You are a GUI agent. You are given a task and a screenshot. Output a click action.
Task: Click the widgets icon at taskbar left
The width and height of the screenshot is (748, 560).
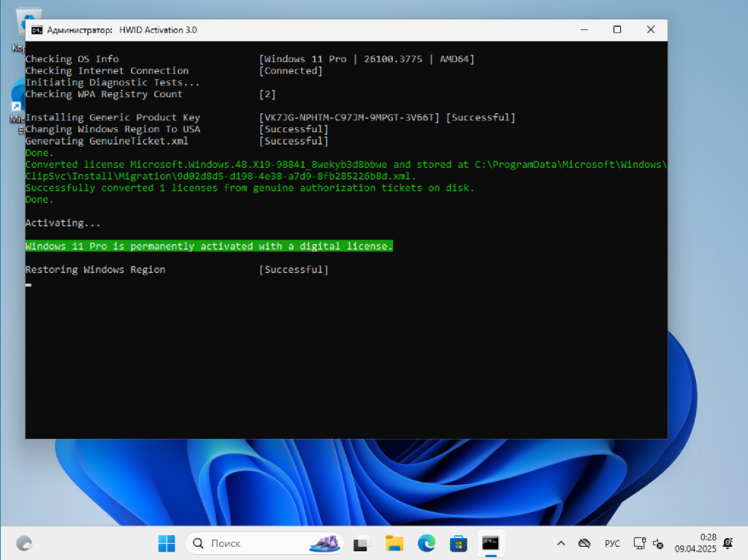pyautogui.click(x=24, y=543)
